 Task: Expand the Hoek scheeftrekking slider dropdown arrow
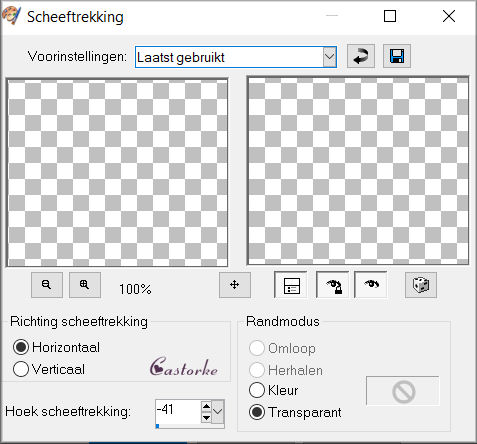coord(218,411)
